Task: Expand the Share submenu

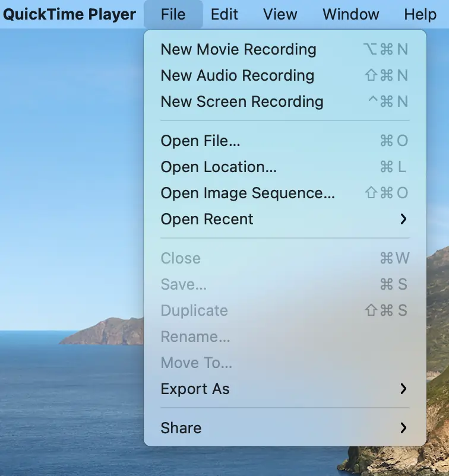Action: (285, 428)
